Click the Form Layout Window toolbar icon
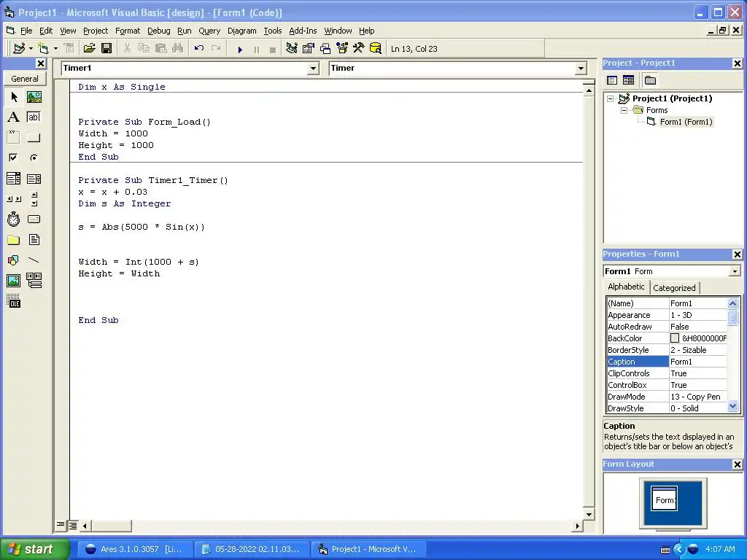 click(x=325, y=49)
